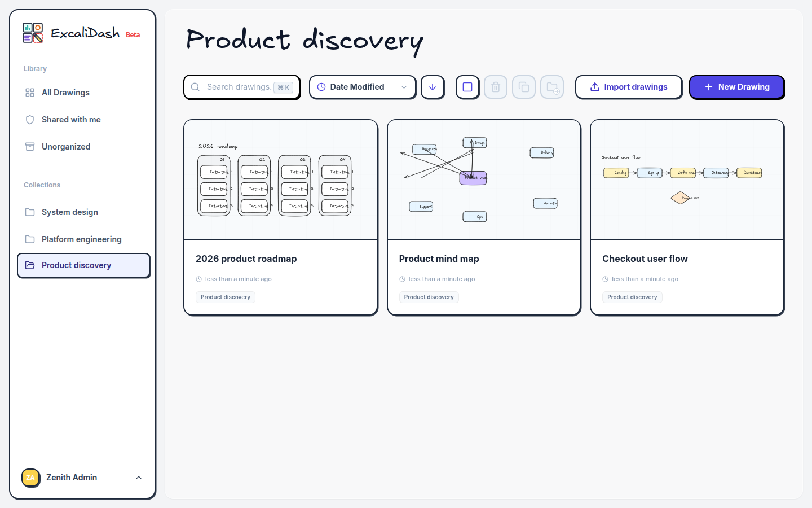
Task: Click the Shared with me shield icon
Action: (x=30, y=120)
